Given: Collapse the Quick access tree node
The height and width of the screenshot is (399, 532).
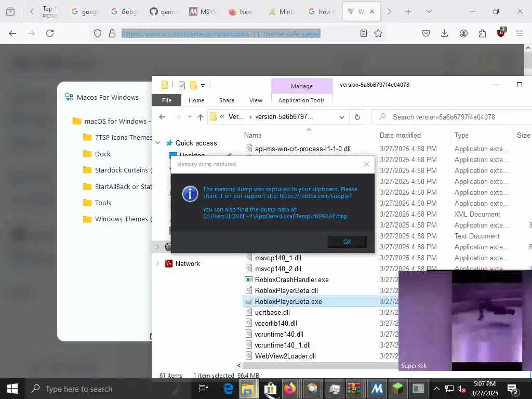Looking at the screenshot, I should coord(158,143).
